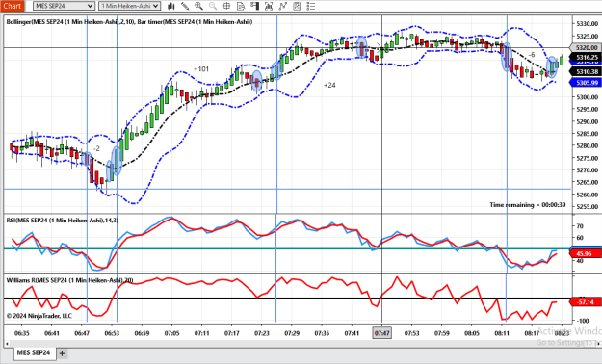Click the 5316.25 last price marker
The width and height of the screenshot is (602, 364).
[587, 57]
